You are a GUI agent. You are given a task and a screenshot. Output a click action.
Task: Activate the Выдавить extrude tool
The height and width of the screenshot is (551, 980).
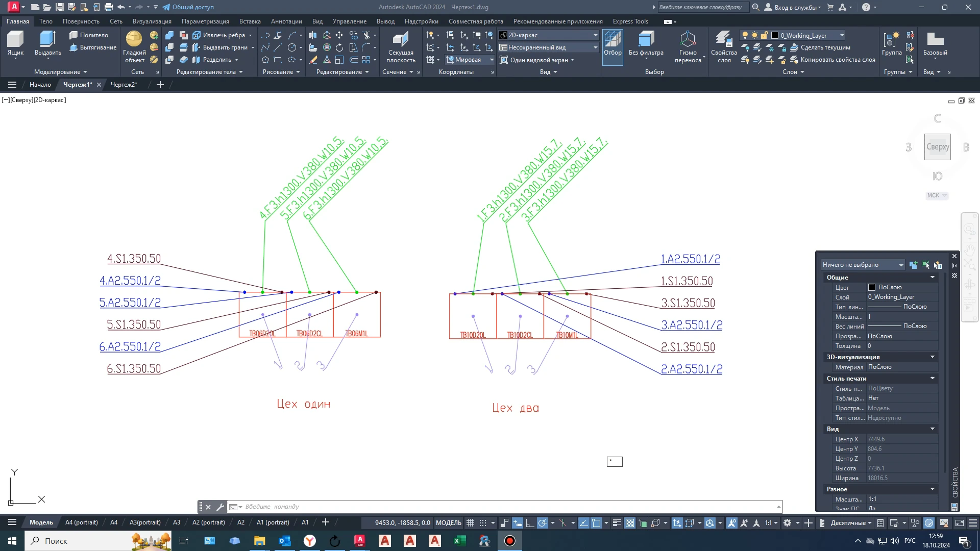point(48,43)
